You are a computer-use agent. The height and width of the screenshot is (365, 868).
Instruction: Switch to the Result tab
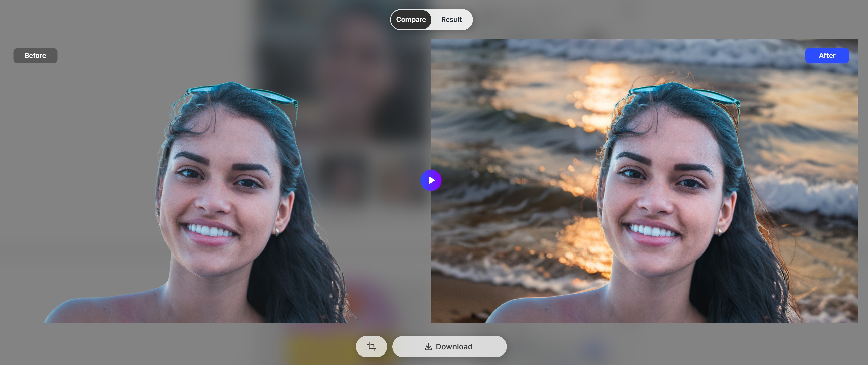pos(451,20)
